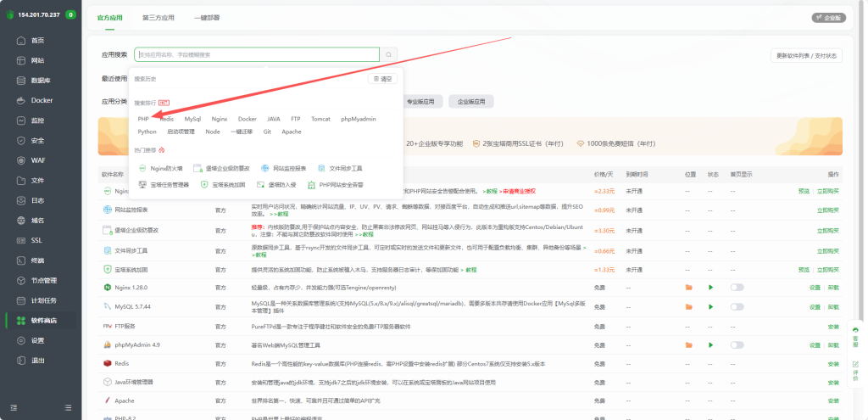This screenshot has height=420, width=868.
Task: Open WAF in the sidebar
Action: click(x=37, y=160)
